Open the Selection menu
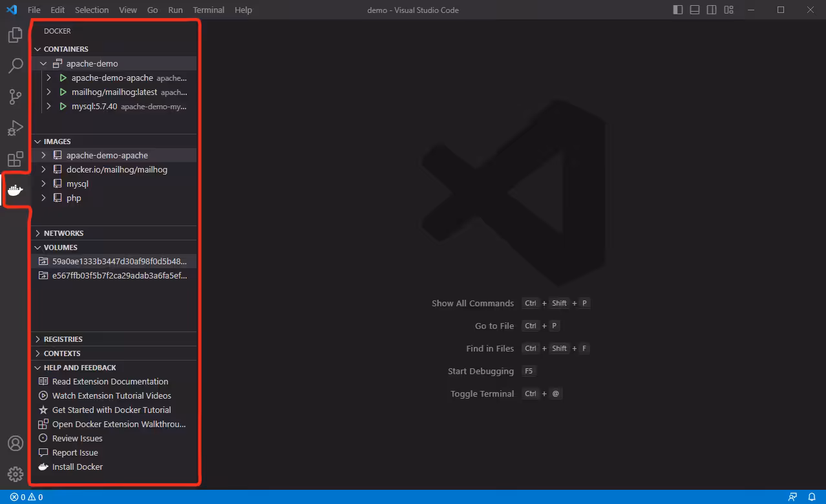The width and height of the screenshot is (826, 504). (x=92, y=10)
